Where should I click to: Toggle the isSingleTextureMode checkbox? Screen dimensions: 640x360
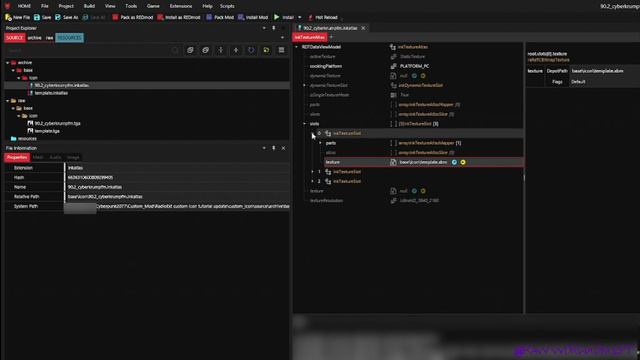pyautogui.click(x=393, y=95)
